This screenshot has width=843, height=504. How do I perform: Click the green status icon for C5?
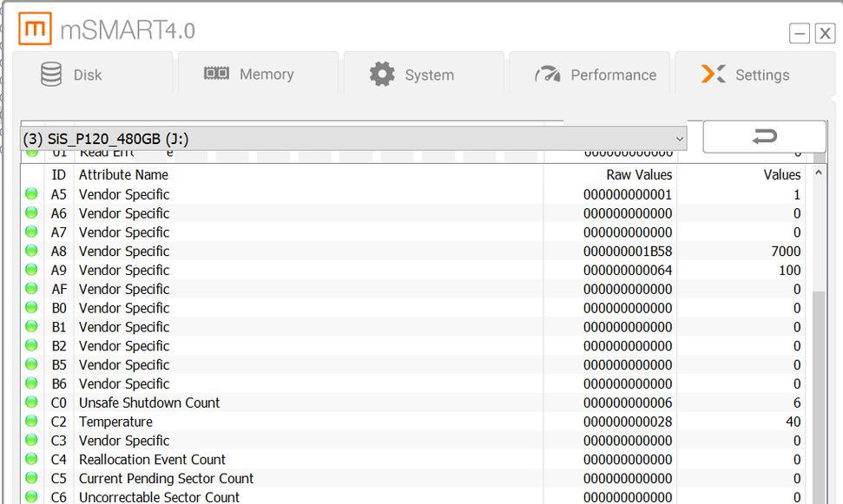point(32,478)
